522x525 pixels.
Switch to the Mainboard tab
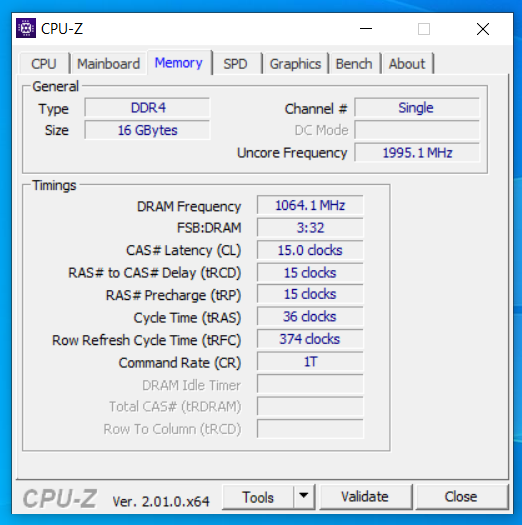tap(108, 64)
